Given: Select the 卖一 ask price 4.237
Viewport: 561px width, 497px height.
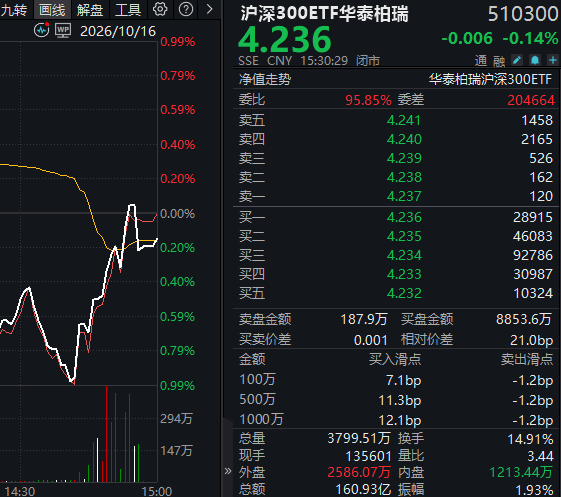Looking at the screenshot, I should pyautogui.click(x=404, y=196).
